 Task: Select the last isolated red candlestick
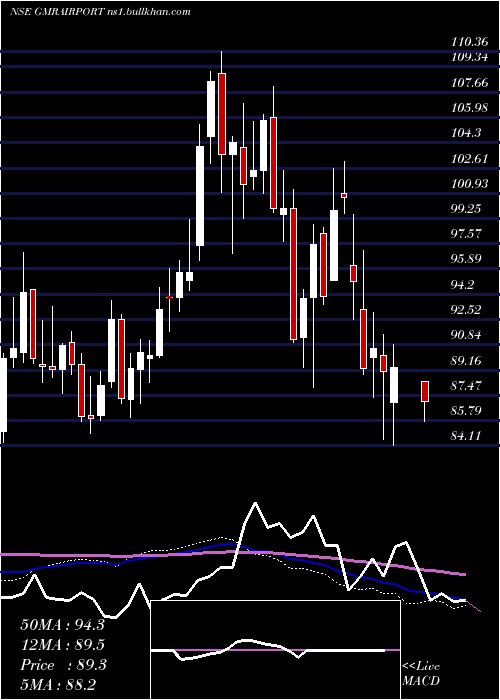(425, 392)
